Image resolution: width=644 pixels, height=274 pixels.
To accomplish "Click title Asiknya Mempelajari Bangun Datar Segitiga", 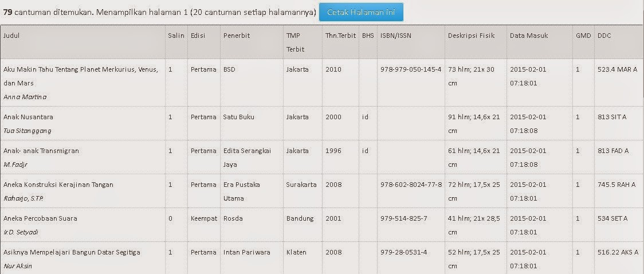I will (72, 252).
